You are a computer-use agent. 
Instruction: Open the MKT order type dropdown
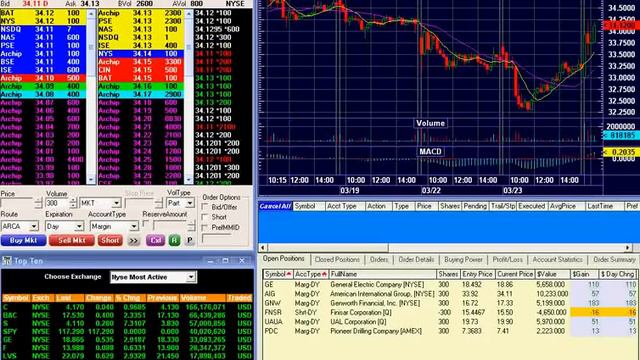pos(116,203)
